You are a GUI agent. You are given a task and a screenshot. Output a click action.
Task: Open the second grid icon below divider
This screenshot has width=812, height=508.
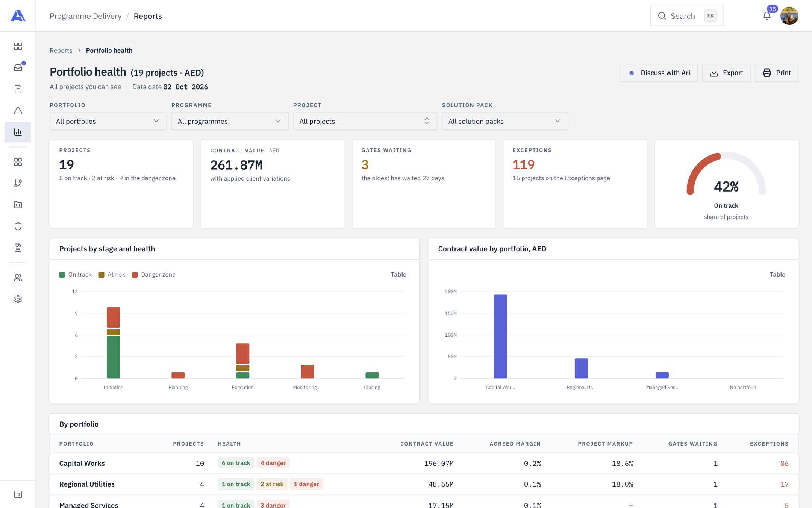click(18, 162)
